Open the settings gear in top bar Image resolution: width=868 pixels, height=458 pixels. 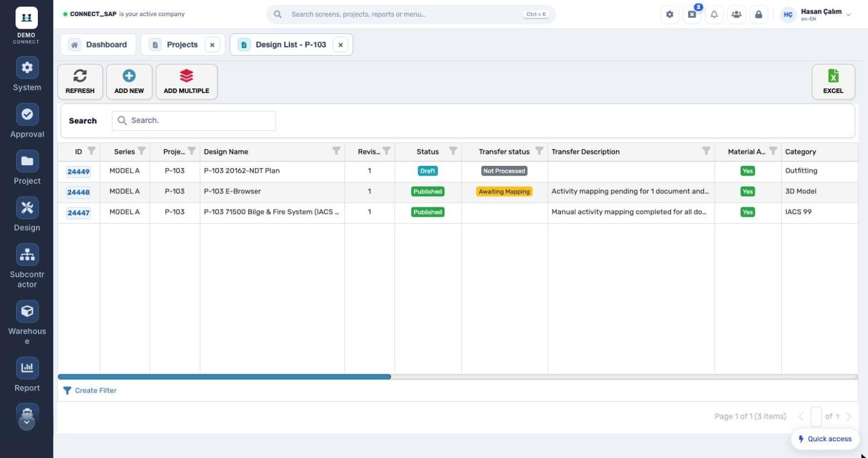[669, 14]
